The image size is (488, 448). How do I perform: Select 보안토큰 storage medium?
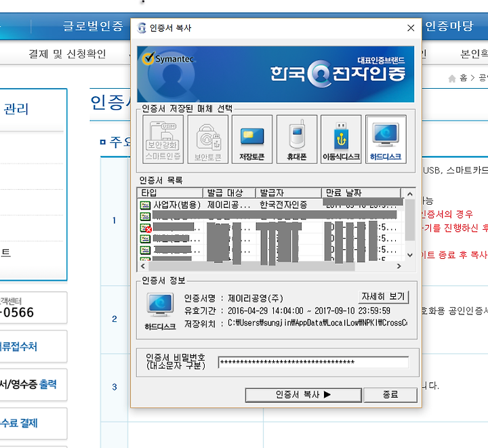(x=207, y=140)
